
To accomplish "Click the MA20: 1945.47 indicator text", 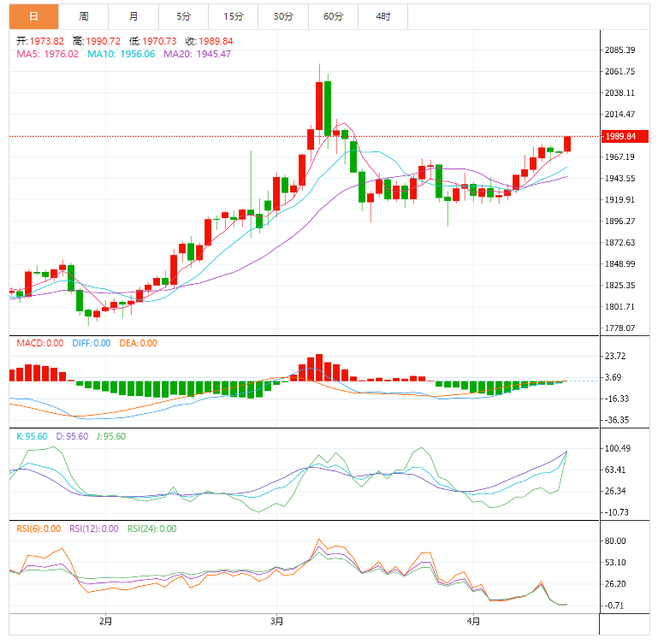I will tap(198, 54).
